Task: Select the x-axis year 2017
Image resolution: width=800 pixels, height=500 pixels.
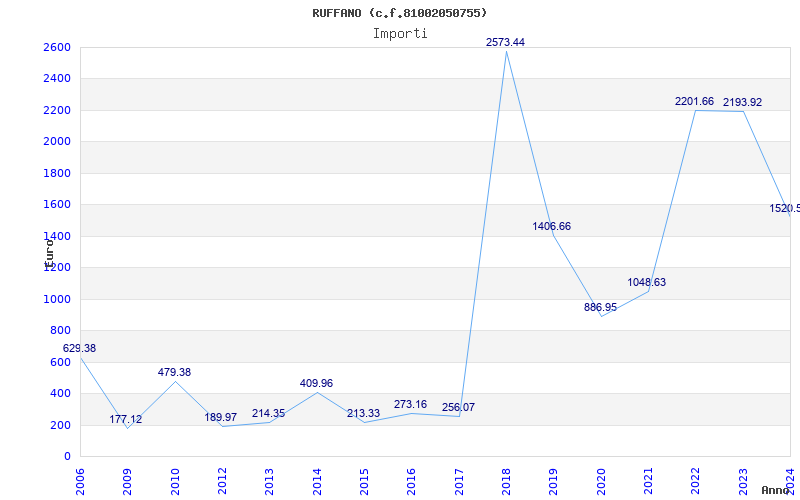Action: click(x=459, y=482)
